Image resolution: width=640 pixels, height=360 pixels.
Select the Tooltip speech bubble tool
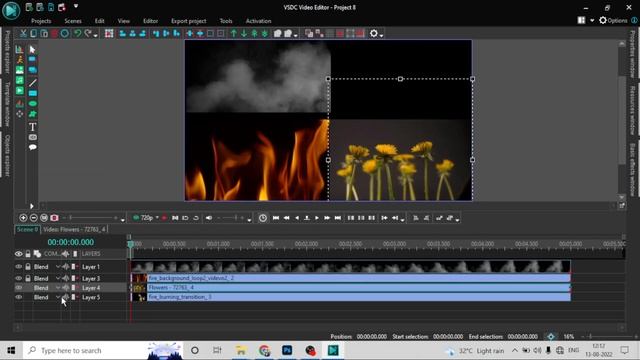pos(32,147)
